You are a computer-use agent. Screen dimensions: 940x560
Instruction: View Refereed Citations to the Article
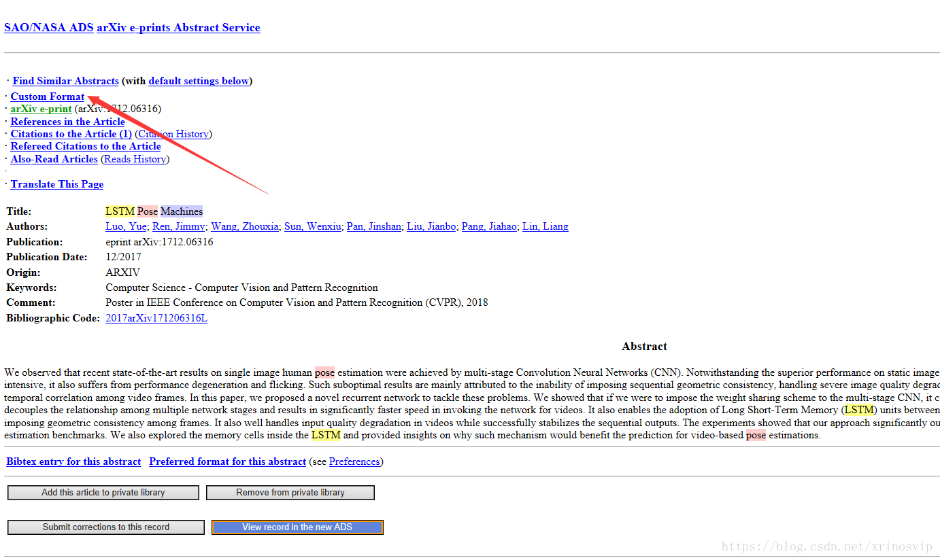[86, 146]
